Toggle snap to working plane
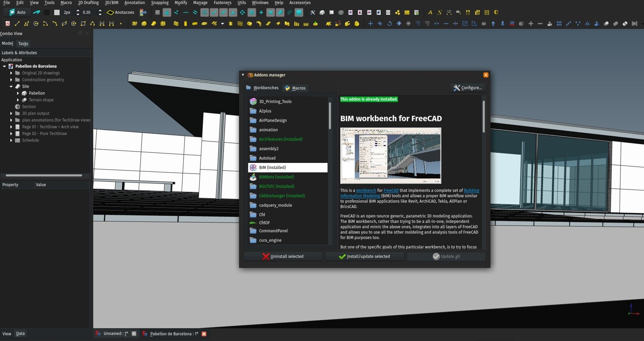 tap(299, 12)
